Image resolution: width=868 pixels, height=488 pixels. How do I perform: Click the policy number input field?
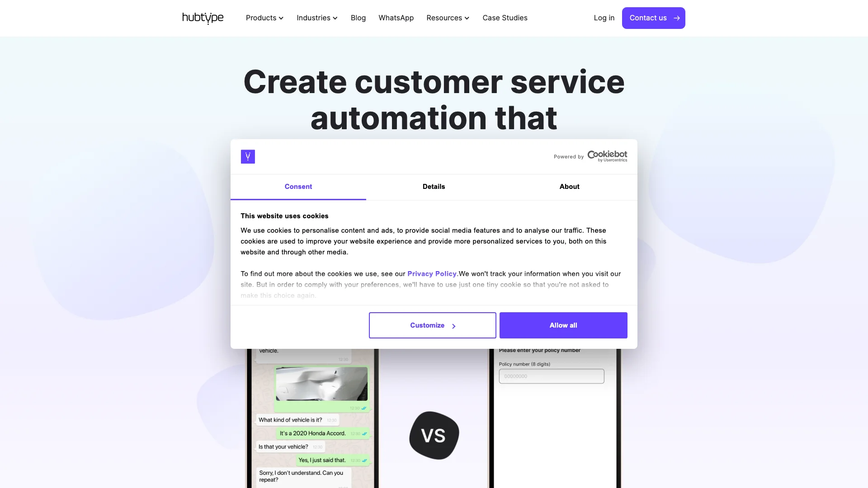[552, 376]
